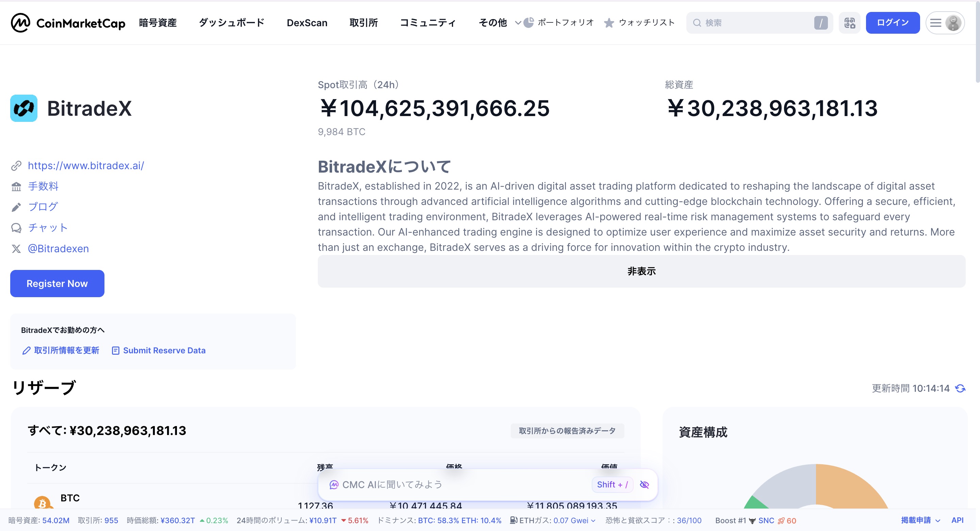Viewport: 980px width, 531px height.
Task: Click the chat bubble icon beside チャット
Action: coord(16,228)
